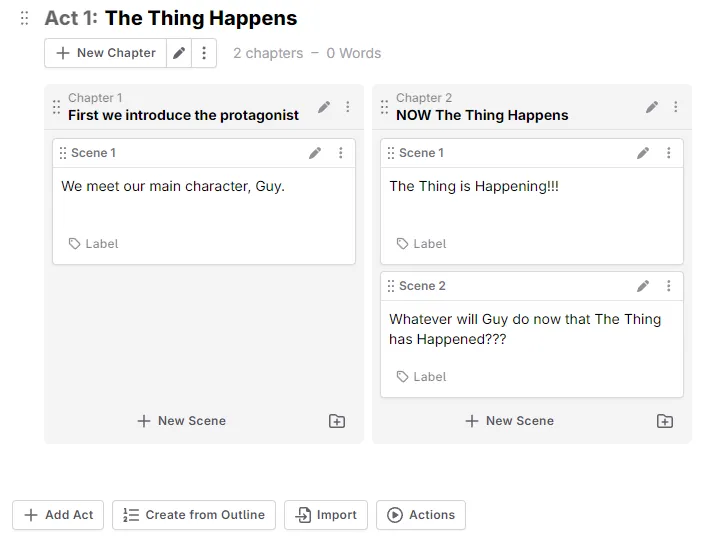Click Add Act at the bottom

tap(58, 515)
